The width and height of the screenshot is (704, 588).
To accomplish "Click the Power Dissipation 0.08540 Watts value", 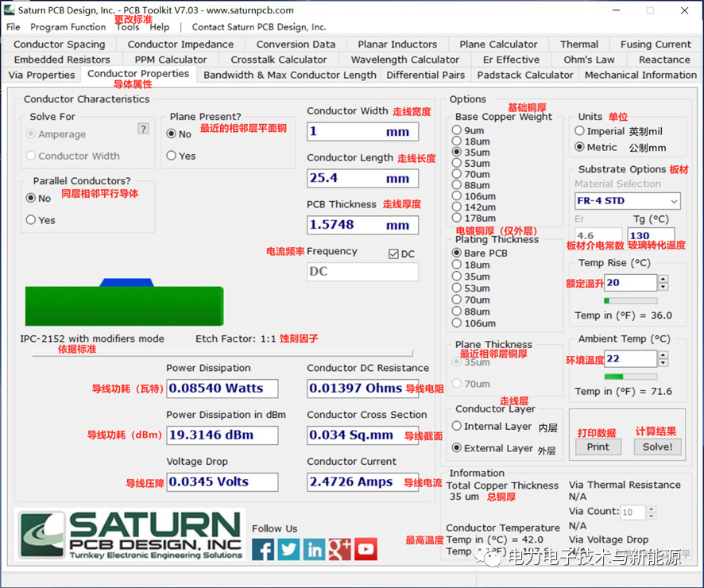I will [x=222, y=389].
